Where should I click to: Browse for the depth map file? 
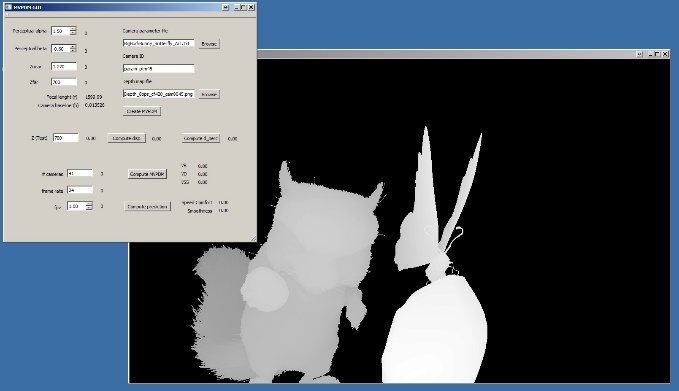pyautogui.click(x=209, y=94)
